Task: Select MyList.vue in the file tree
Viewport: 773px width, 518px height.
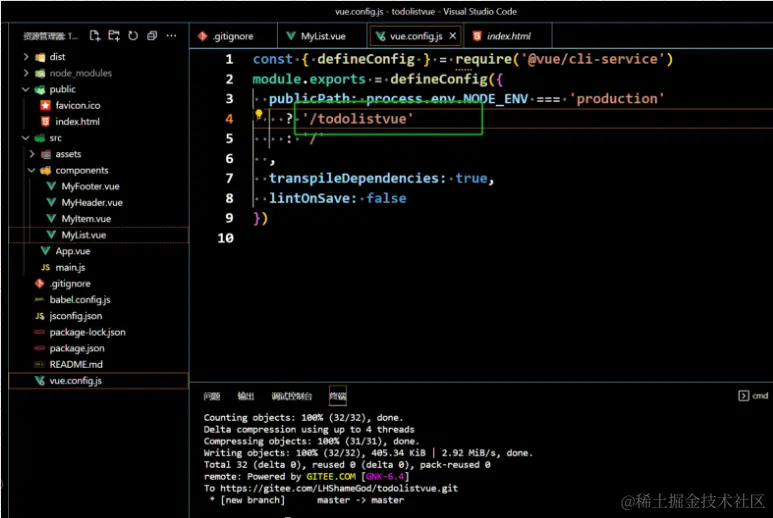Action: click(99, 235)
